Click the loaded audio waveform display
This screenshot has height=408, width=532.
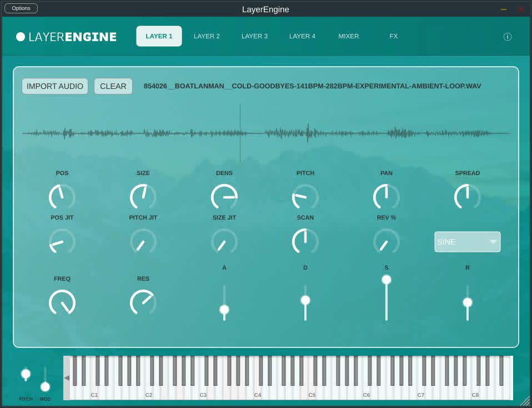[267, 133]
